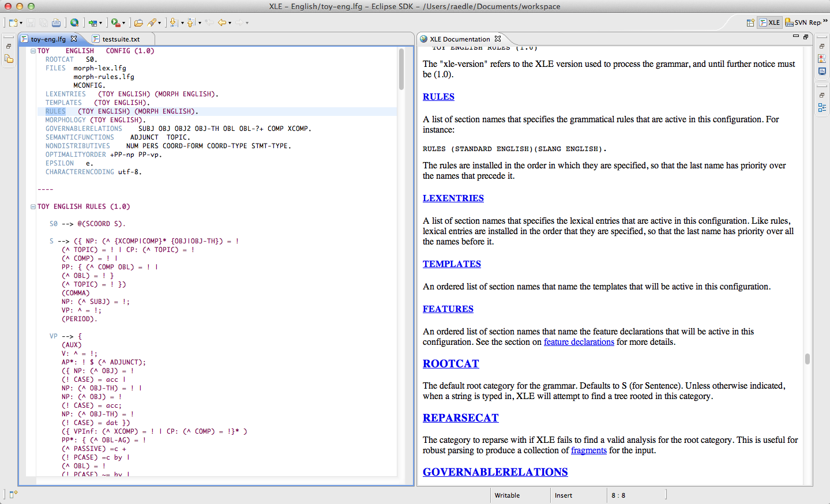Open the LEXENTRIES documentation link
Viewport: 830px width, 504px height.
453,198
